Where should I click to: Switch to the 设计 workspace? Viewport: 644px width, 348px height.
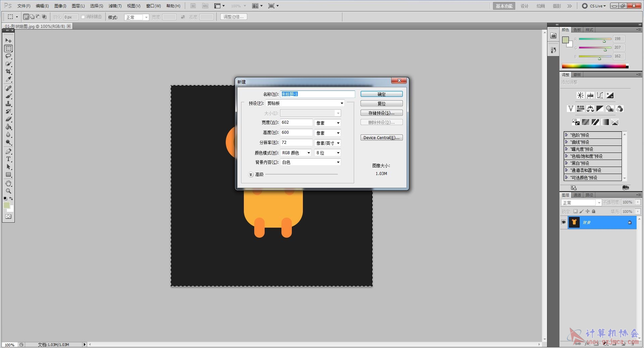[x=525, y=6]
